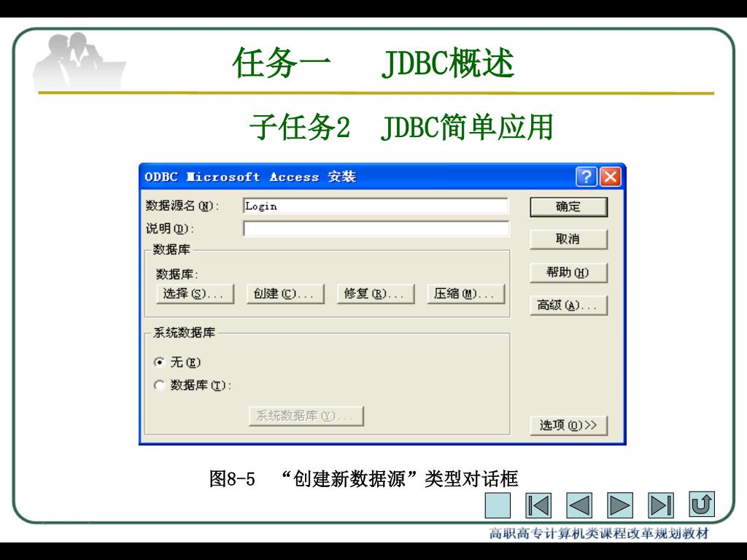Image resolution: width=747 pixels, height=560 pixels.
Task: Expand 选项(O)>> options
Action: pyautogui.click(x=569, y=425)
